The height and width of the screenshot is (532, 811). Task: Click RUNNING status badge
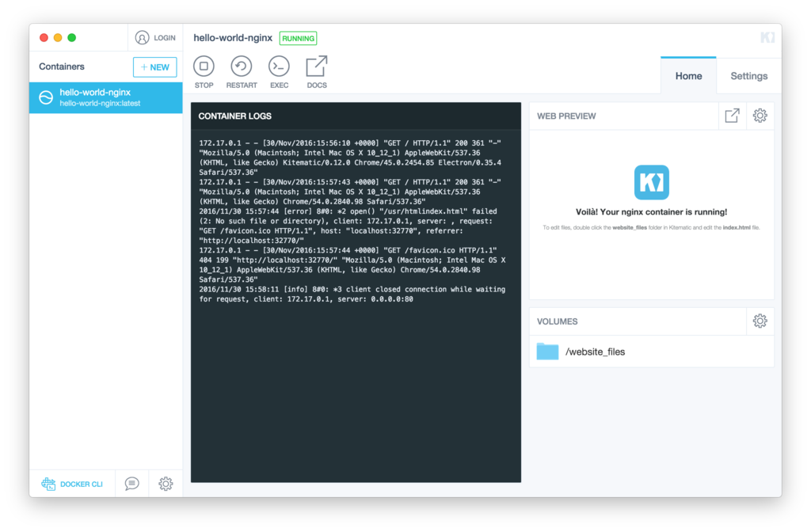tap(299, 38)
